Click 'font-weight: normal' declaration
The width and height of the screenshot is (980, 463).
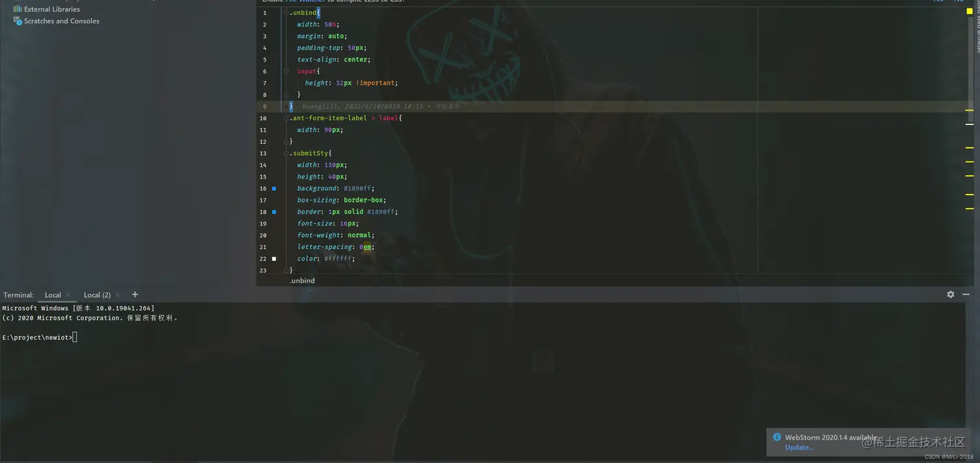click(x=336, y=235)
